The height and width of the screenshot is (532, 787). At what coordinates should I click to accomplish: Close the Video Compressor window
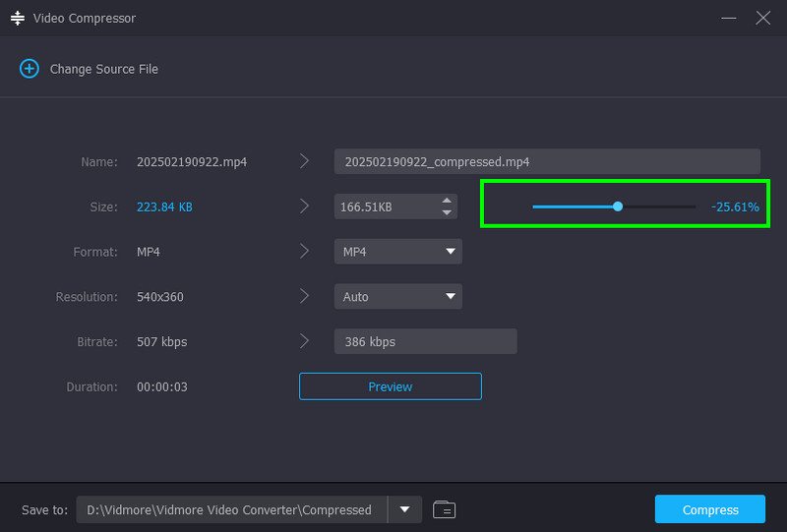pos(763,18)
